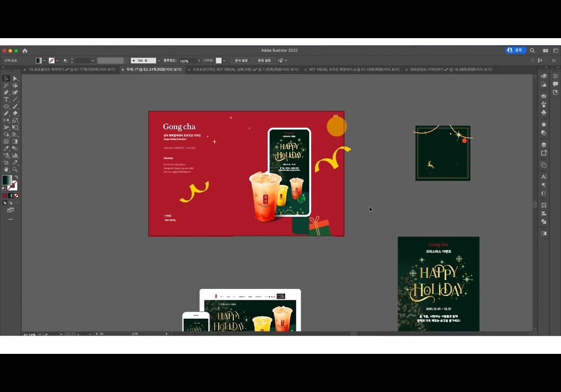Image resolution: width=561 pixels, height=392 pixels.
Task: Click the 환경 설정 button
Action: [x=264, y=61]
